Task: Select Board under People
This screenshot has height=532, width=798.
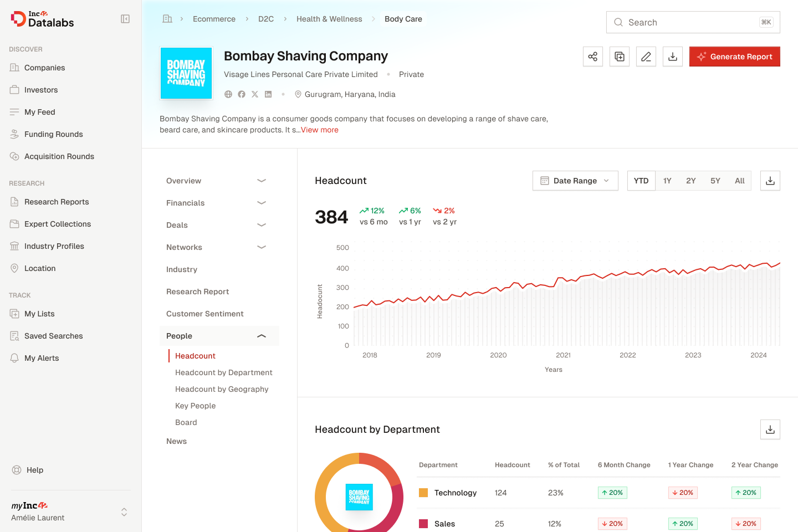Action: tap(186, 422)
